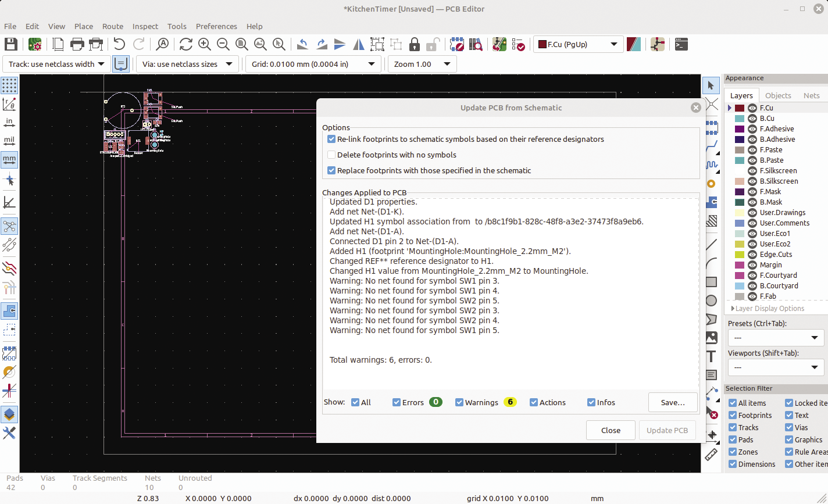The width and height of the screenshot is (828, 504).
Task: Open the F.Cu active layer selector
Action: [578, 44]
